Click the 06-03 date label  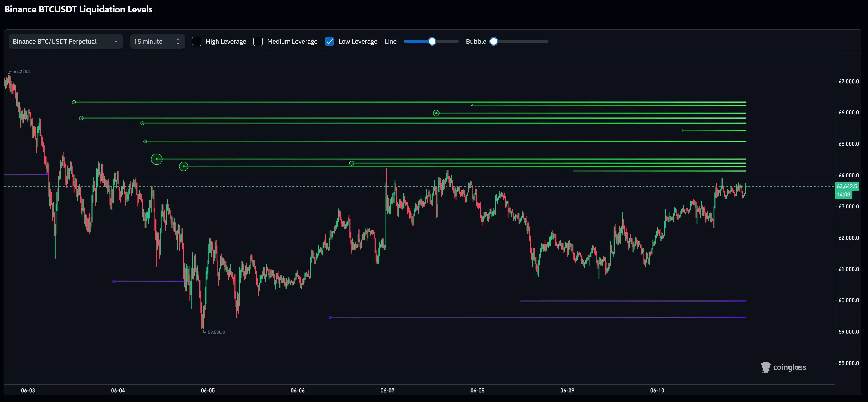coord(28,391)
